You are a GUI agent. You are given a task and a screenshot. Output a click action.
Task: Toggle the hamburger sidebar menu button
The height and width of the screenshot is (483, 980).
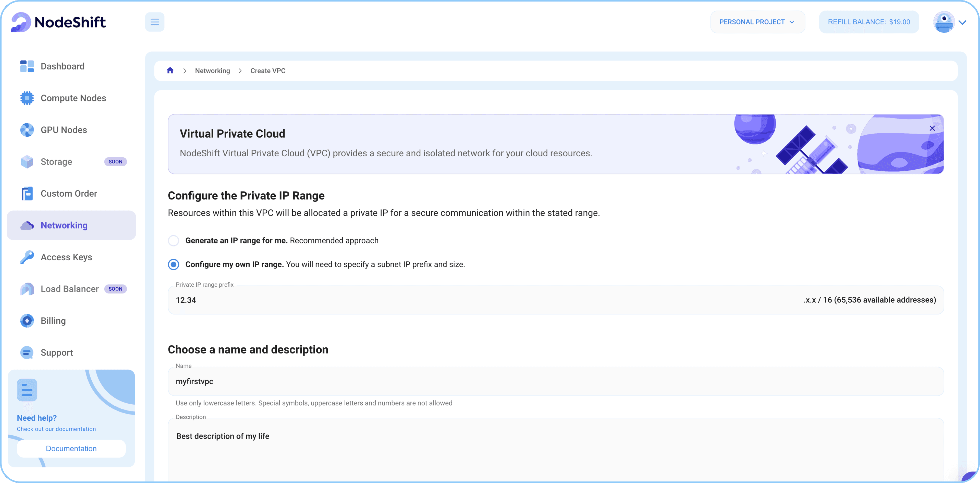tap(154, 22)
